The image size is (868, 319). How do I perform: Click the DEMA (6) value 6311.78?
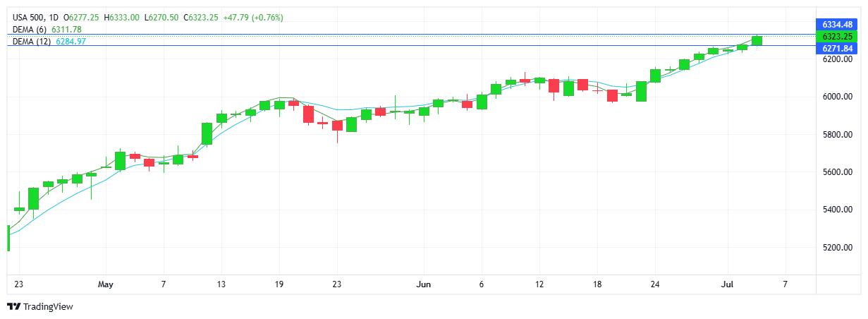point(66,29)
